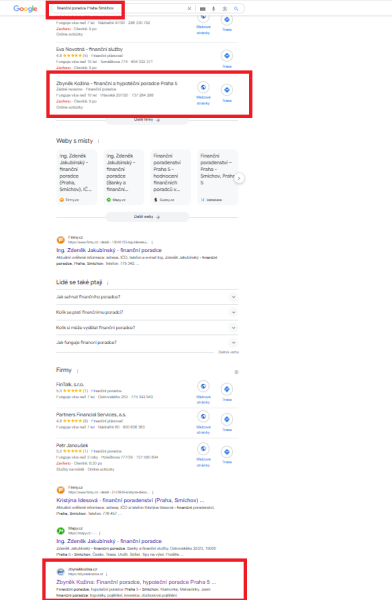This screenshot has width=392, height=600.
Task: Click Firmy.cz favicon above first Jakubínský result
Action: (x=60, y=240)
